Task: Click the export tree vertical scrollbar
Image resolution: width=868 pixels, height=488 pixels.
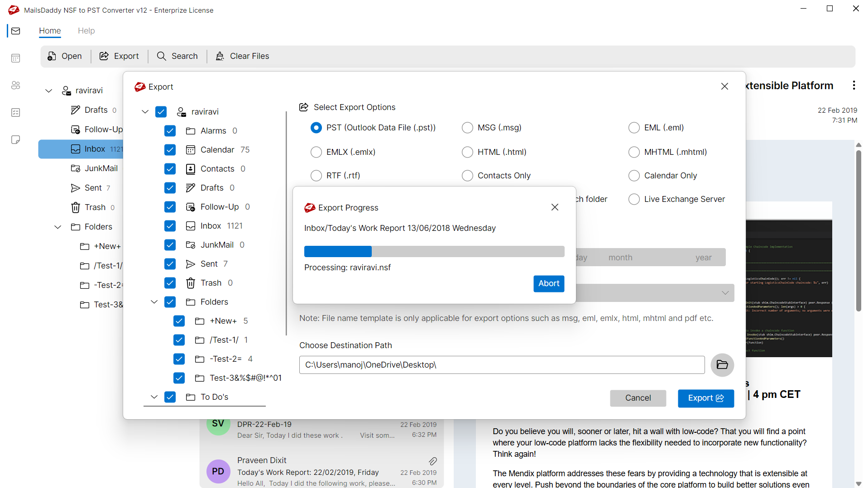Action: point(286,224)
